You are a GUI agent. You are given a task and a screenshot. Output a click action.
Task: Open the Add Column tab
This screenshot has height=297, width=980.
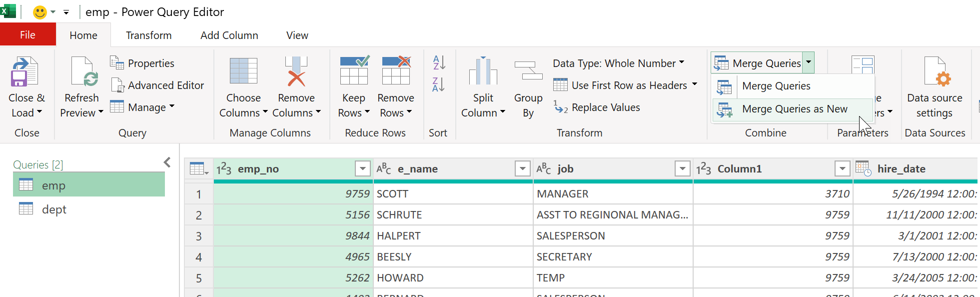[229, 35]
